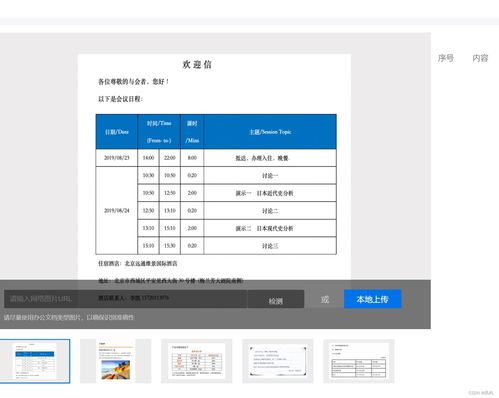Click the 序号 column header
The width and height of the screenshot is (499, 398).
(x=446, y=58)
